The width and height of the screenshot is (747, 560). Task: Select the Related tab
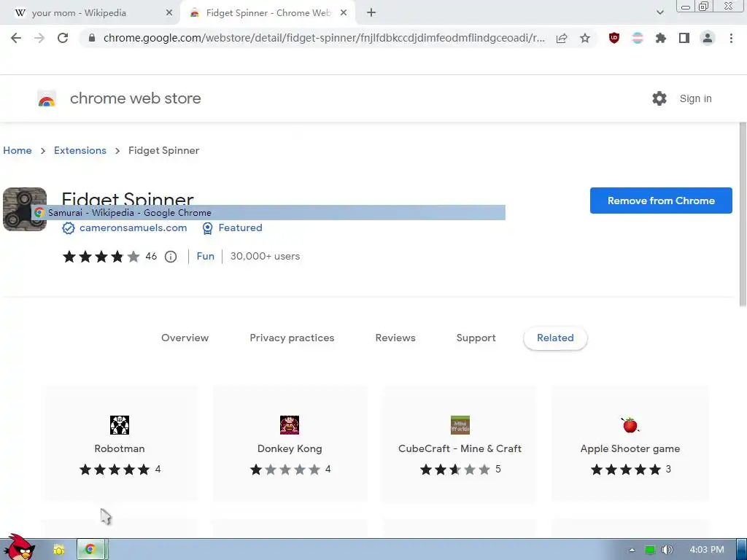(x=555, y=338)
